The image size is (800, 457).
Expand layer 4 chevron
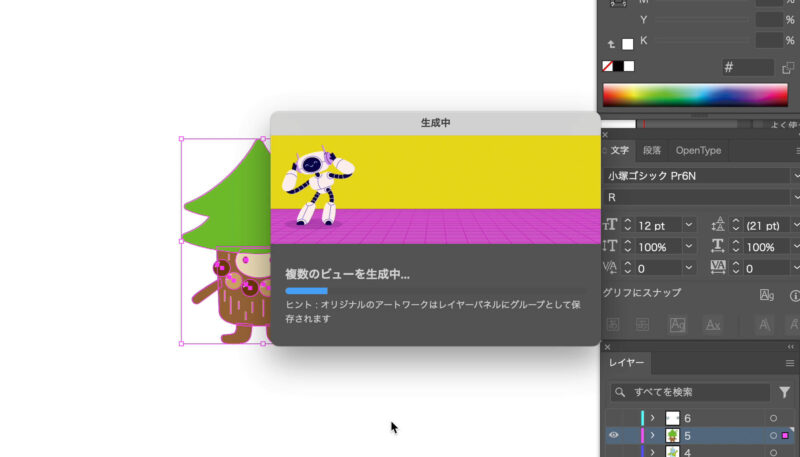(652, 452)
